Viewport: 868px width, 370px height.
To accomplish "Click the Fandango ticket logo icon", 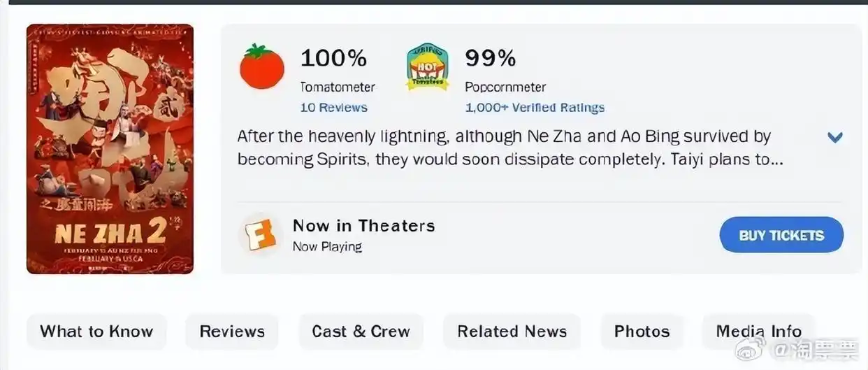I will 259,235.
